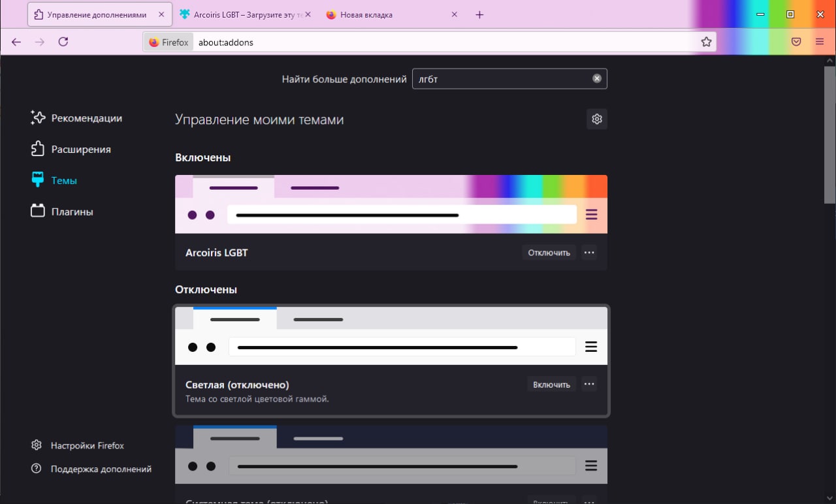Open Настройки Firefox link

coord(78,445)
